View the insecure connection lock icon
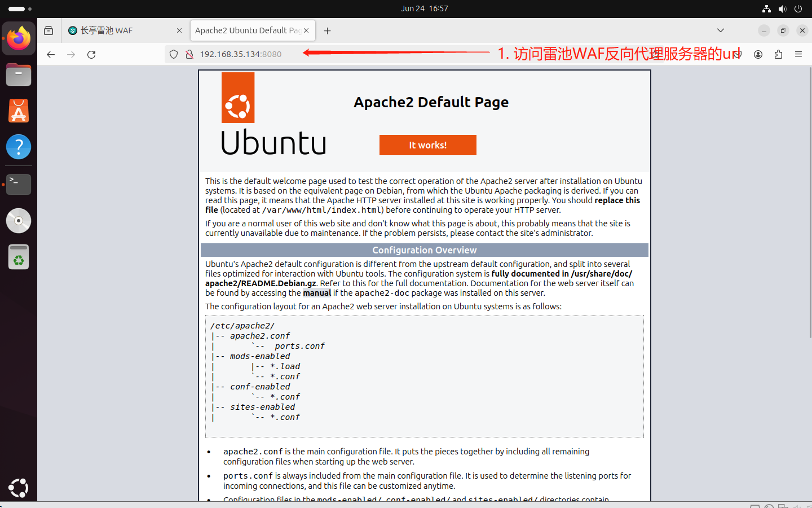The width and height of the screenshot is (812, 508). click(189, 54)
